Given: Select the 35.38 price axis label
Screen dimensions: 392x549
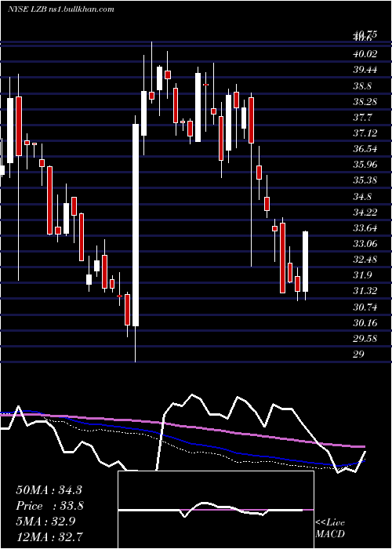Looking at the screenshot, I should (x=365, y=180).
